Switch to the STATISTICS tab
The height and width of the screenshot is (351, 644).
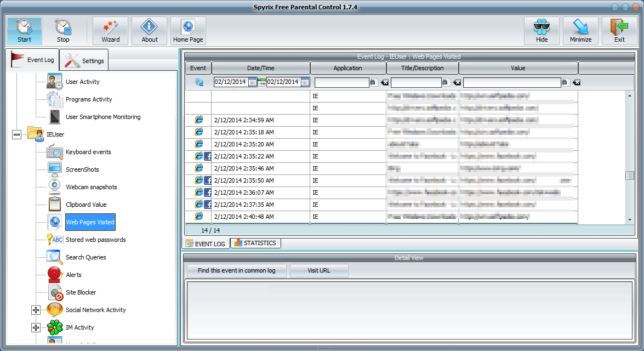pyautogui.click(x=255, y=244)
